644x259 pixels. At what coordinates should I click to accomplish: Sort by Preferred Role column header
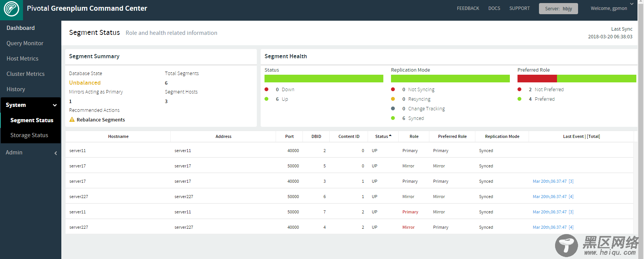click(452, 136)
